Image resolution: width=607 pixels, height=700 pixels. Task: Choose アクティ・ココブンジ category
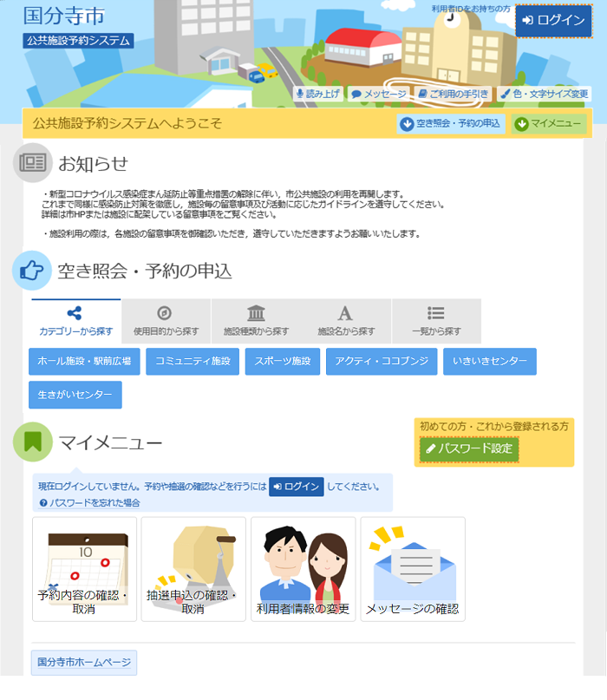(382, 361)
